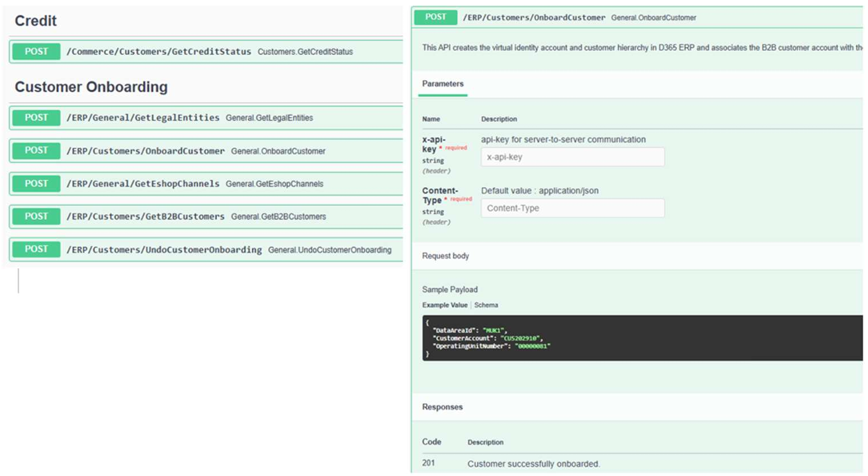The height and width of the screenshot is (476, 868).
Task: Switch to the Schema tab
Action: tap(486, 305)
